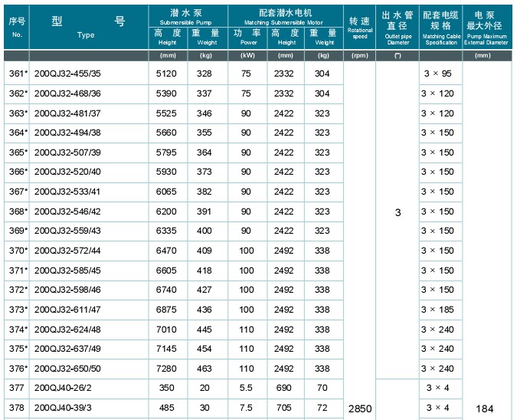Select the pump weight value 463

point(206,369)
